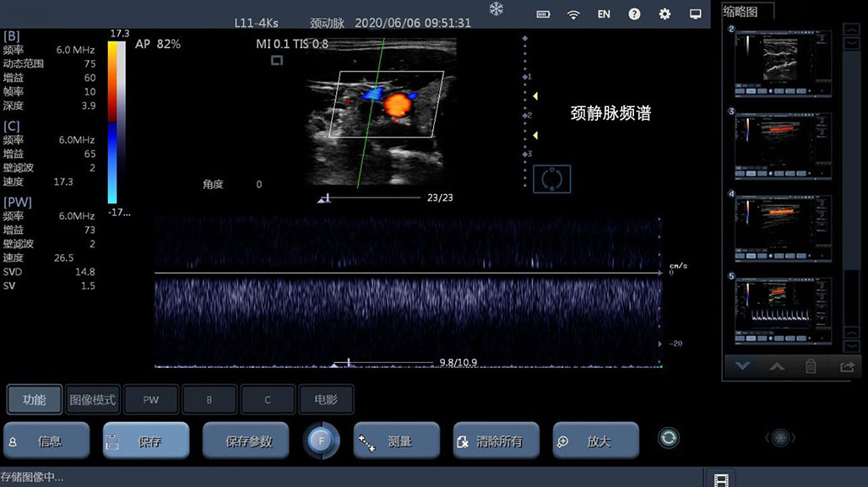Delete thumbnail using the trash icon

[x=811, y=366]
